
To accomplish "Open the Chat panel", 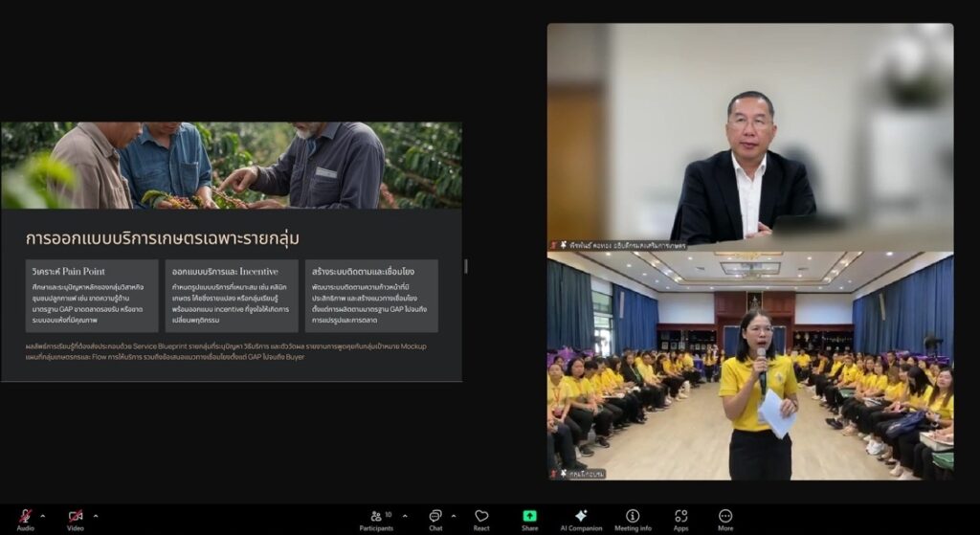I will pos(435,517).
